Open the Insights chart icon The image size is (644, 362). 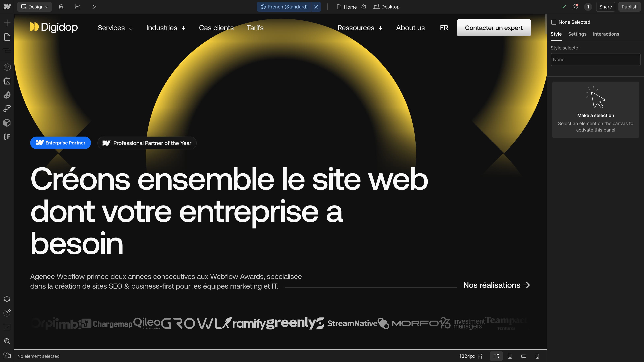pyautogui.click(x=77, y=7)
